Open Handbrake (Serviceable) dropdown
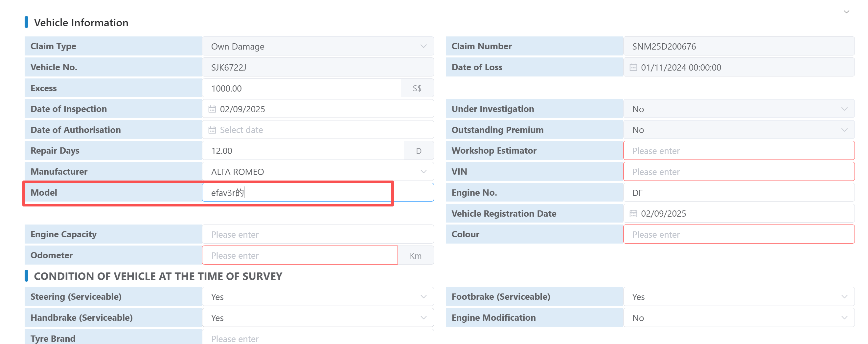Image resolution: width=868 pixels, height=344 pixels. coord(423,318)
